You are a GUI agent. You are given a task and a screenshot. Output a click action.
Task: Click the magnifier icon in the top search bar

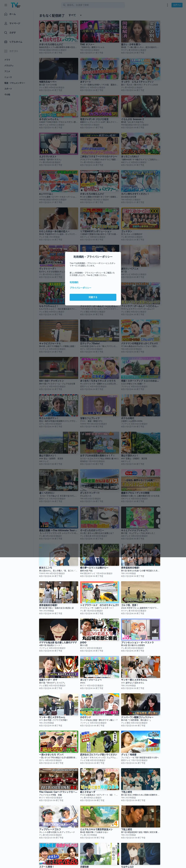64,5
